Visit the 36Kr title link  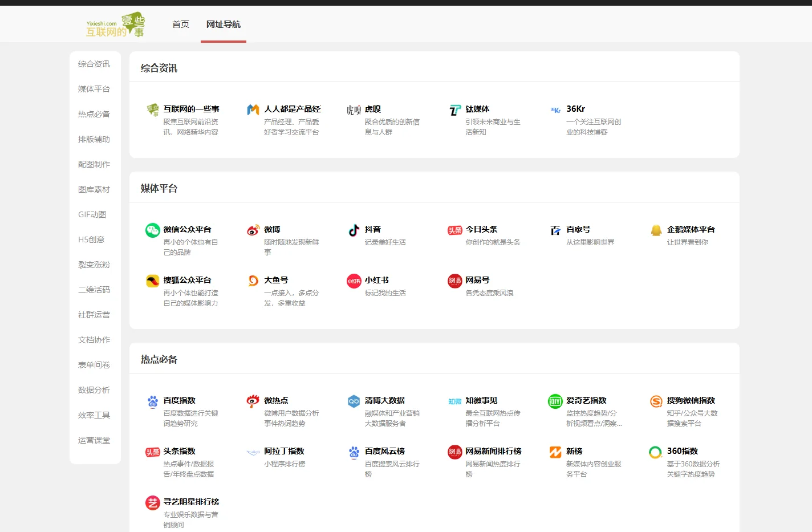[x=575, y=109]
